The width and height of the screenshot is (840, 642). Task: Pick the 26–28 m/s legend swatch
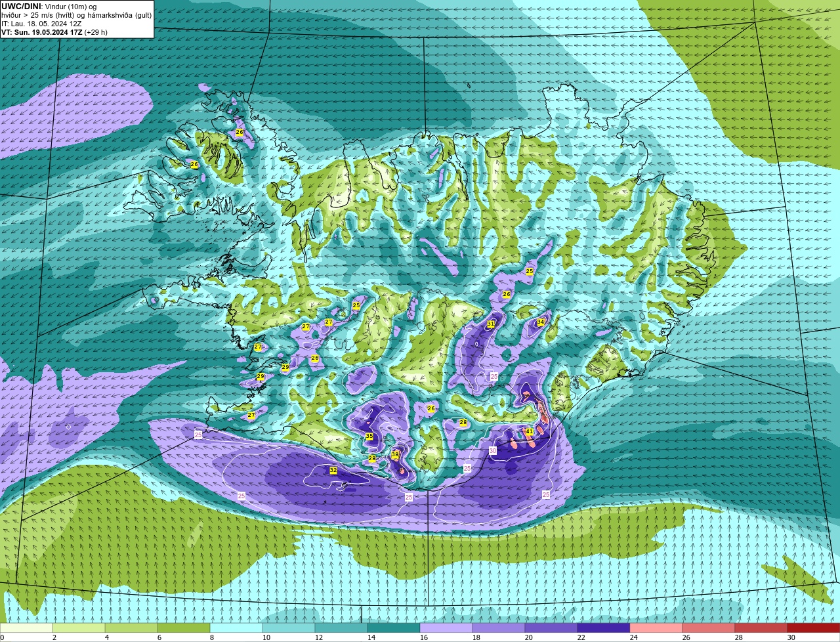coord(709,628)
